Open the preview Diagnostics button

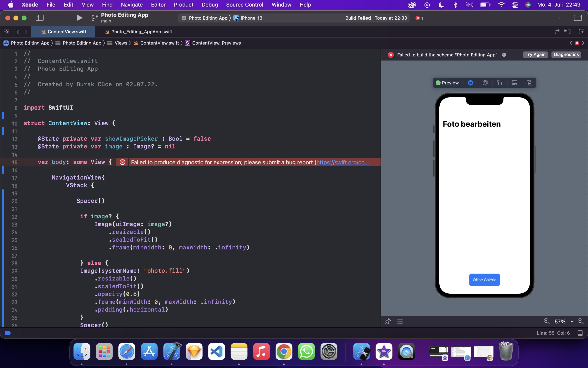pyautogui.click(x=566, y=55)
